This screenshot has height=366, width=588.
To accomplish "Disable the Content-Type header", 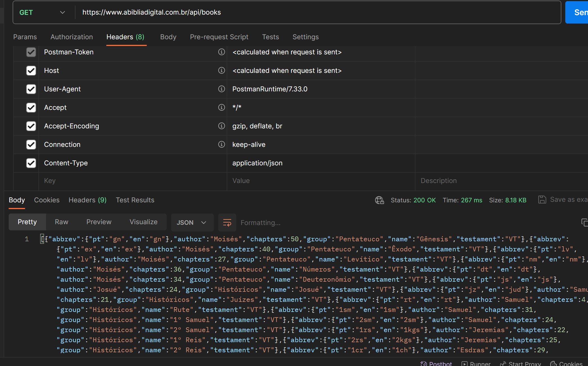I will pos(31,163).
